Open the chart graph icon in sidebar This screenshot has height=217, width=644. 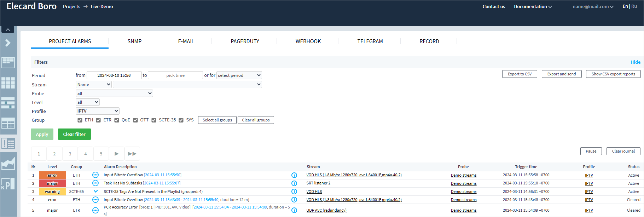8,164
